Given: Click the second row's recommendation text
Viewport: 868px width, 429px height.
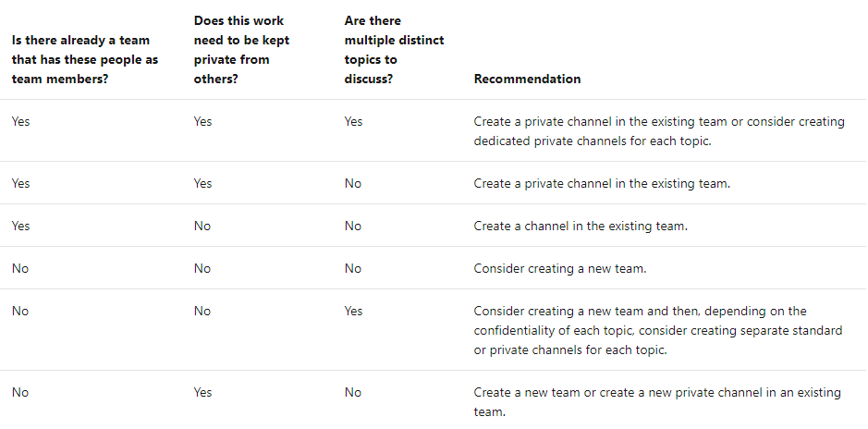Looking at the screenshot, I should 602,183.
